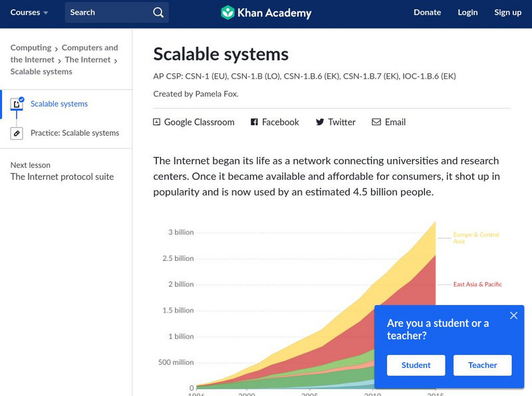This screenshot has width=532, height=396.
Task: Click the Twitter bird icon
Action: pos(320,122)
